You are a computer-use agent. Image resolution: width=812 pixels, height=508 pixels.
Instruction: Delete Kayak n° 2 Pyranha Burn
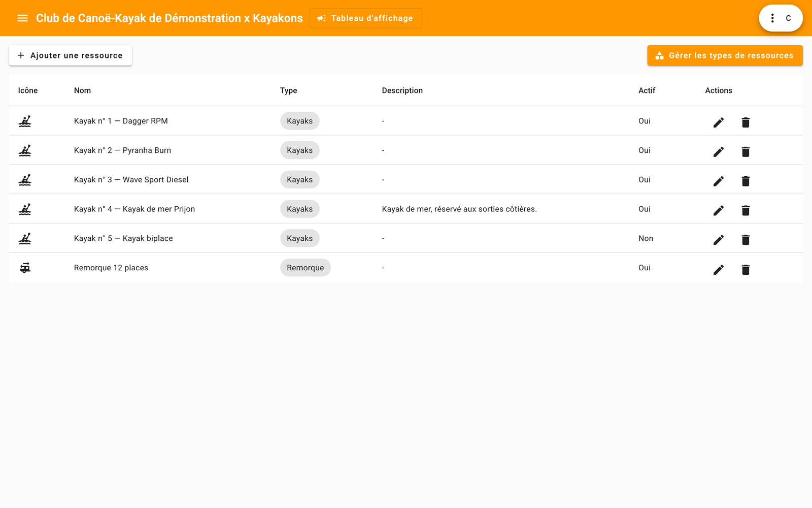pos(746,151)
